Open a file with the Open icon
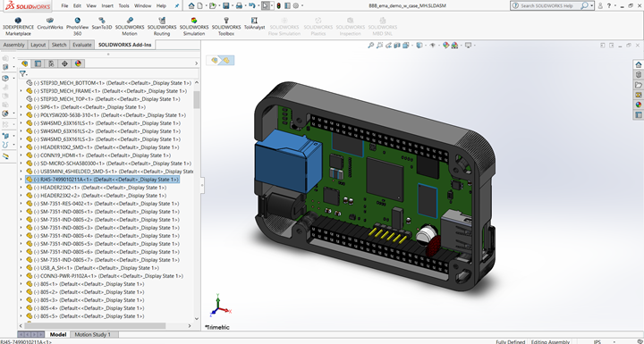Image resolution: width=644 pixels, height=344 pixels. pyautogui.click(x=212, y=5)
